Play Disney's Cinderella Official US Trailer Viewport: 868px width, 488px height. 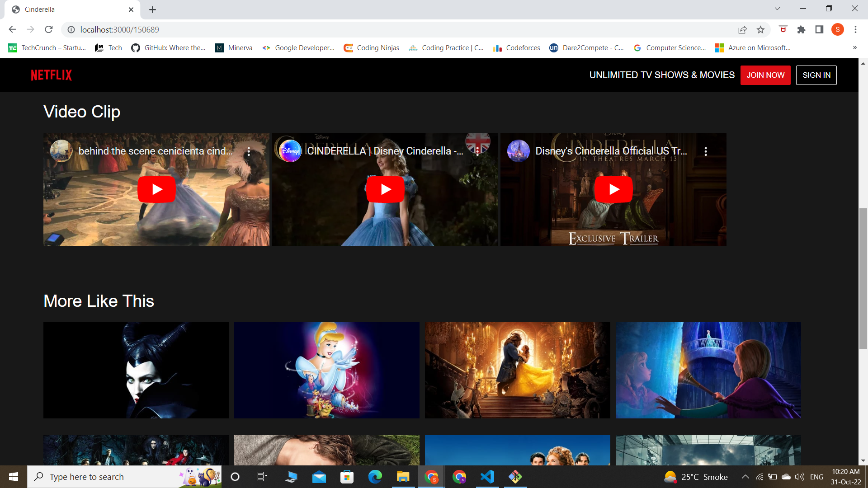coord(613,189)
